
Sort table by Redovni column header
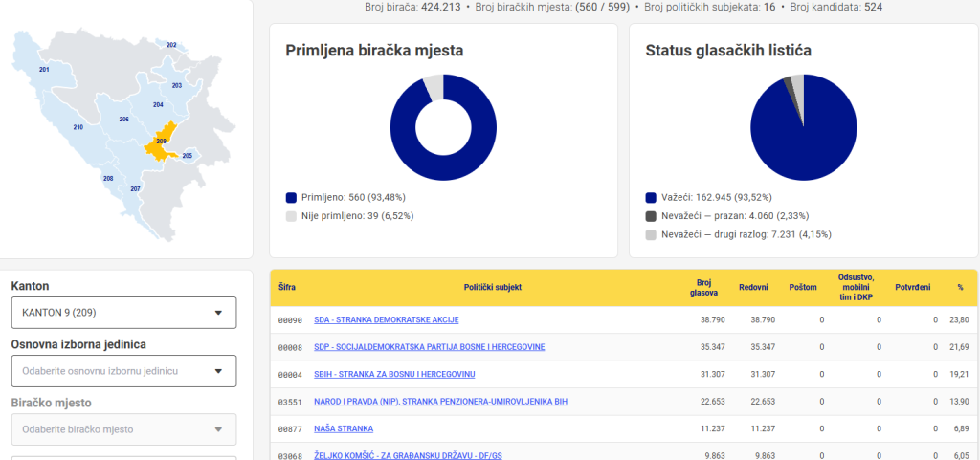click(x=754, y=287)
